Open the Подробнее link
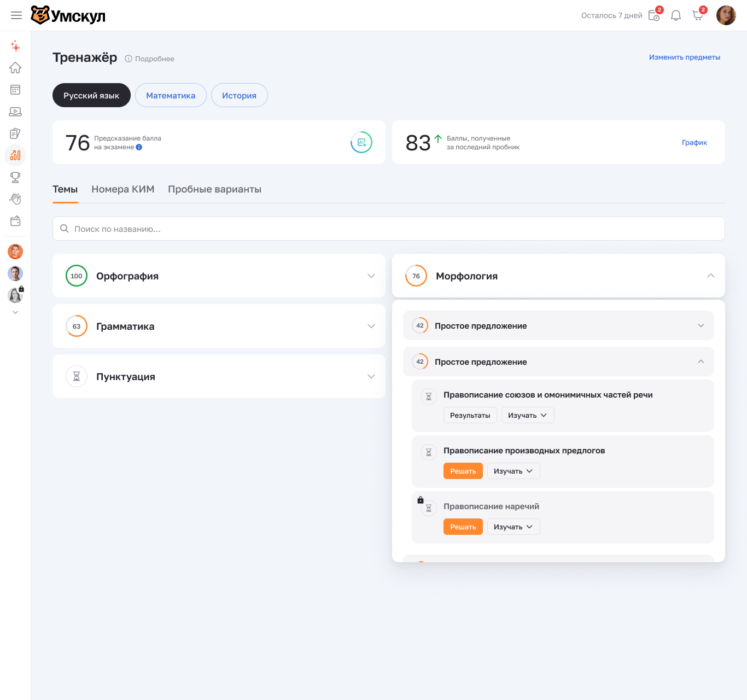This screenshot has height=700, width=747. click(x=155, y=59)
